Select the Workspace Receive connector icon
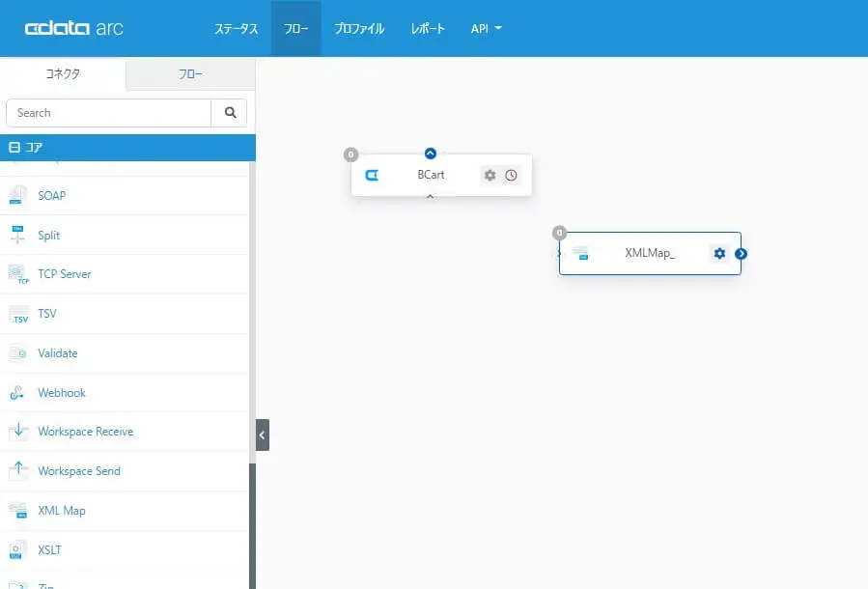 pyautogui.click(x=17, y=432)
